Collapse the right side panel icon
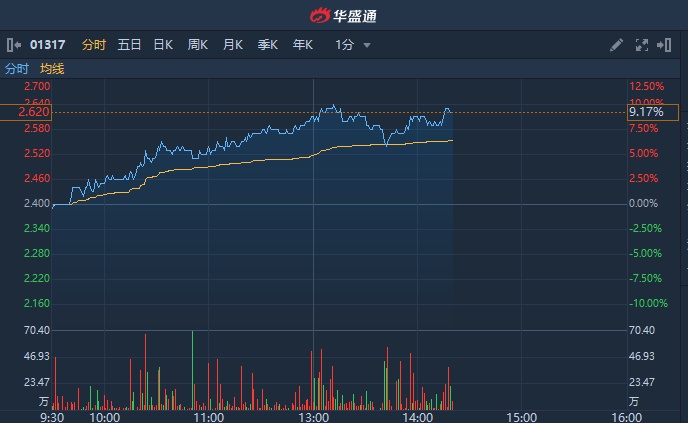688x423 pixels. [x=666, y=45]
